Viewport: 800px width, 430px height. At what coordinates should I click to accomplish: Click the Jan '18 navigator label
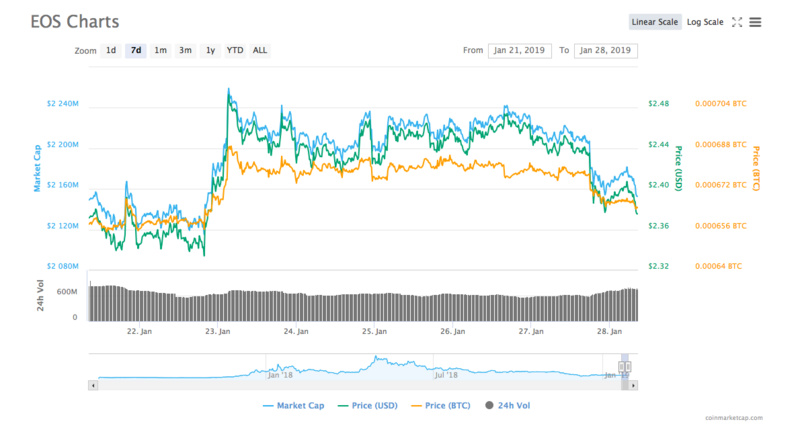coord(280,375)
